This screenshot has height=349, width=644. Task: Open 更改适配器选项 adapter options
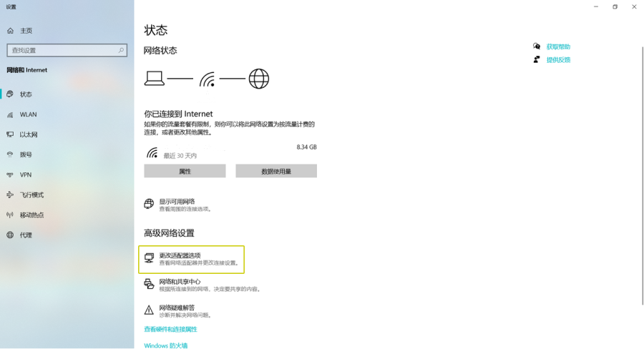point(180,256)
